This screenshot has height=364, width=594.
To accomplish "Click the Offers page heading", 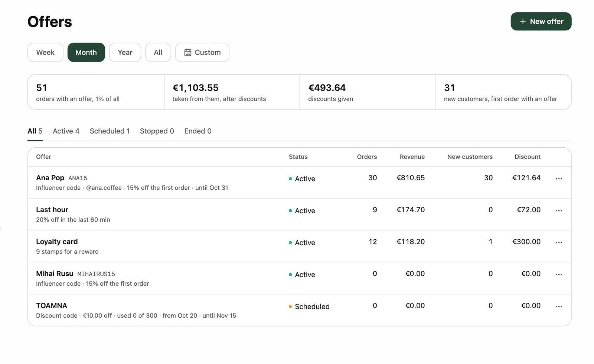I will (50, 22).
